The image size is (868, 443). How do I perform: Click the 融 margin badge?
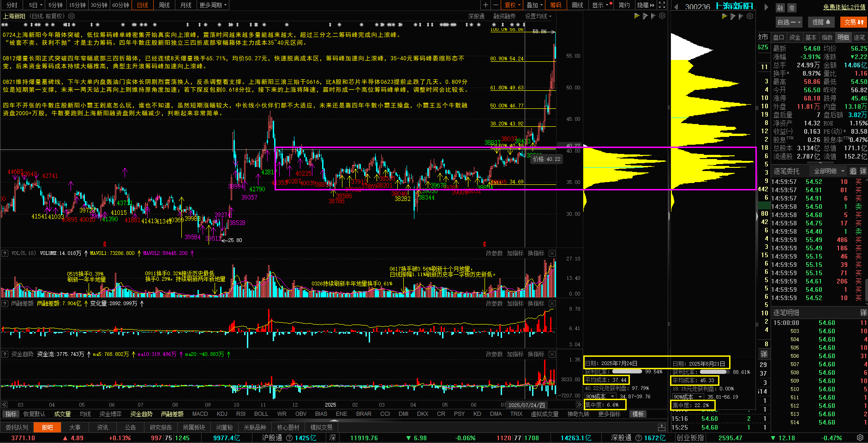click(780, 8)
